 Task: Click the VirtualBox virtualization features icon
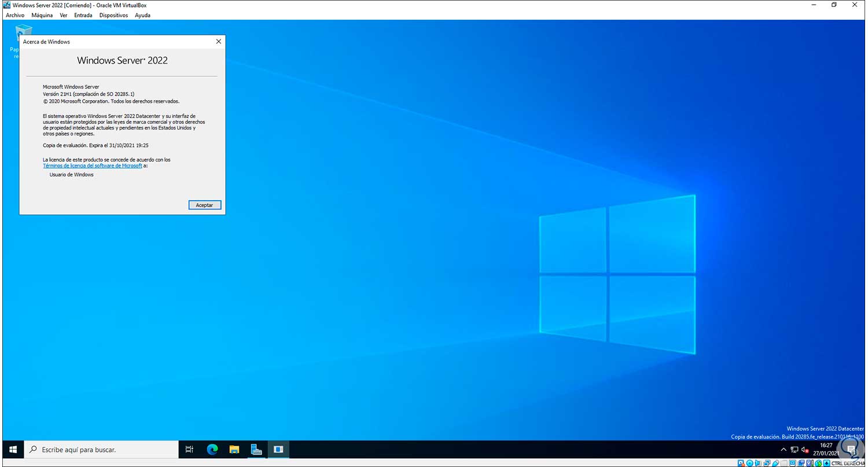[x=809, y=462]
